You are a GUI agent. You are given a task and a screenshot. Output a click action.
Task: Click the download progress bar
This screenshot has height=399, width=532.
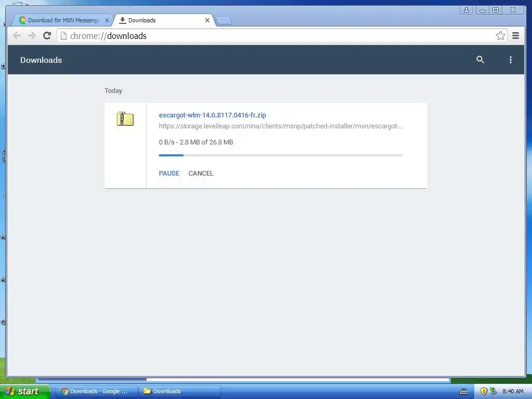click(x=281, y=155)
